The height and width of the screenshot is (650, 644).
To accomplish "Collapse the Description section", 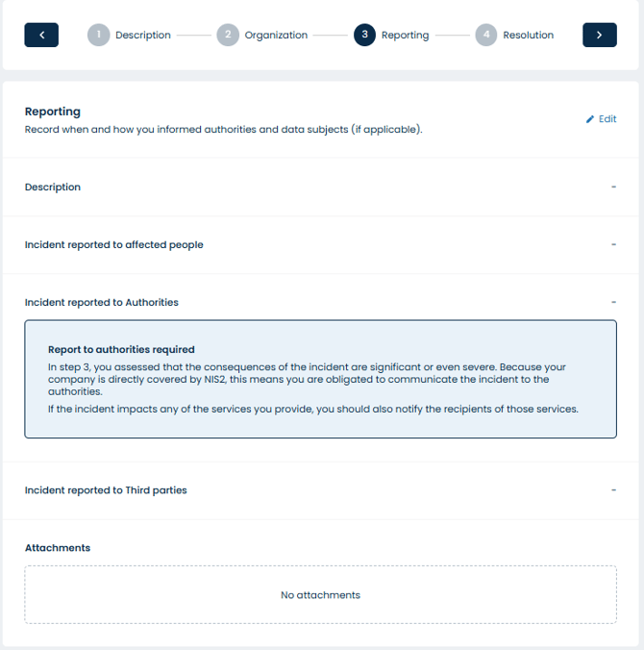I will [x=613, y=187].
